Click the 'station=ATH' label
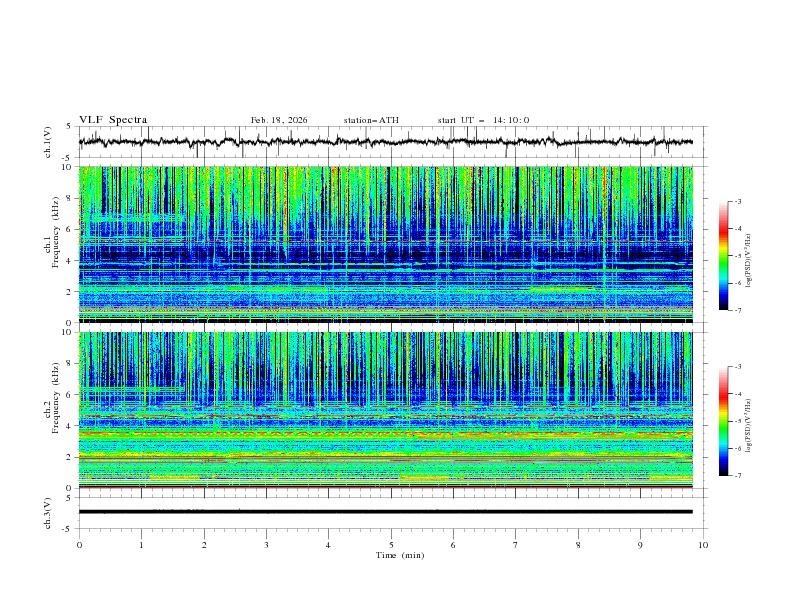This screenshot has width=792, height=612. [x=371, y=120]
